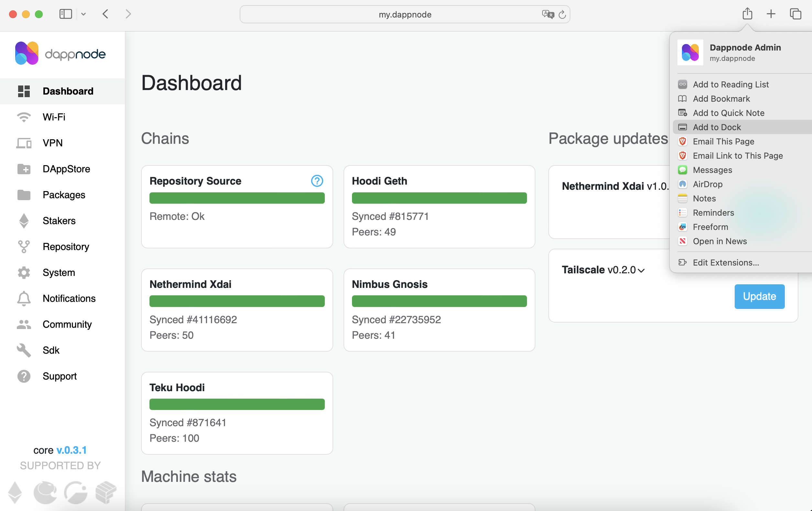
Task: Reload the page with refresh icon
Action: [562, 14]
